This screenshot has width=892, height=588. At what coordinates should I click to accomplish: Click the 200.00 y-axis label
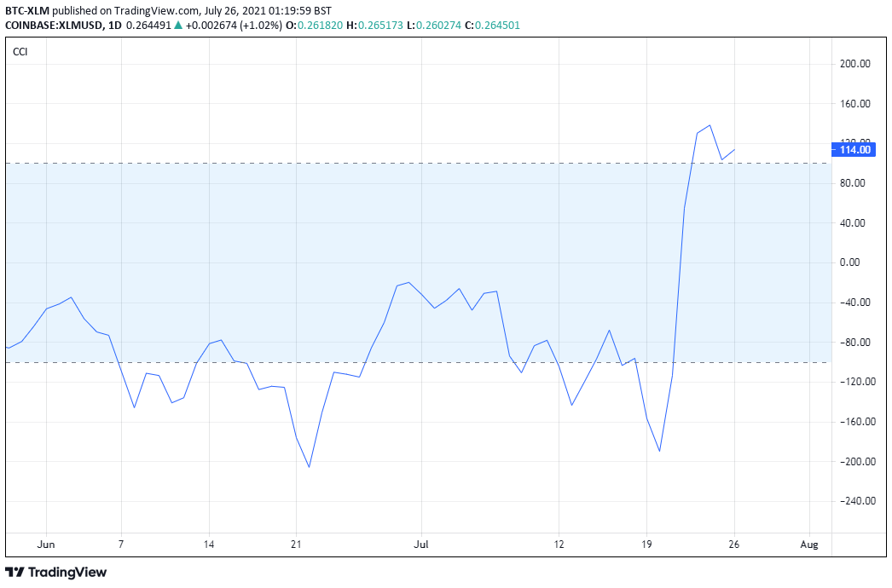pos(855,64)
